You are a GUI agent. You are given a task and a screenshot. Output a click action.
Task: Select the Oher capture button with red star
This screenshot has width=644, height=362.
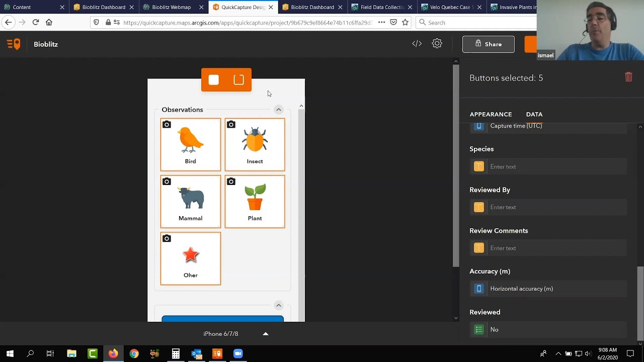190,258
